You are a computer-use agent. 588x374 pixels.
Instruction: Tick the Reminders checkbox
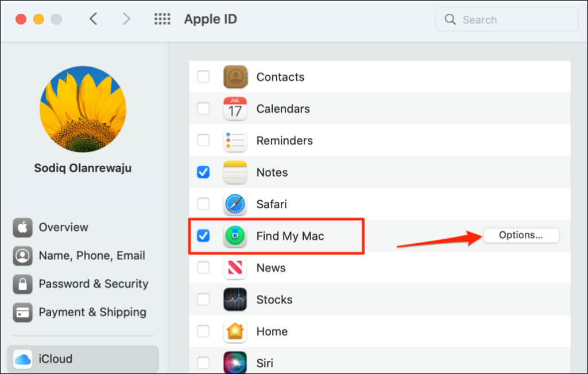(x=203, y=141)
